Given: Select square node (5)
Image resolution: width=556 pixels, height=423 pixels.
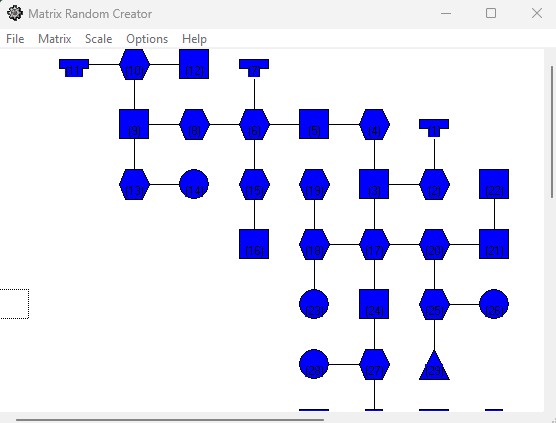Looking at the screenshot, I should 314,124.
